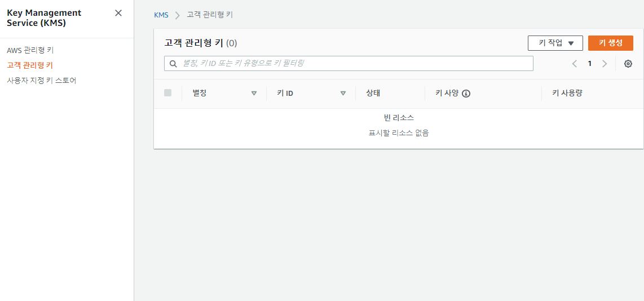This screenshot has height=301, width=644.
Task: Click the info icon next to 키 사양
Action: [x=466, y=94]
